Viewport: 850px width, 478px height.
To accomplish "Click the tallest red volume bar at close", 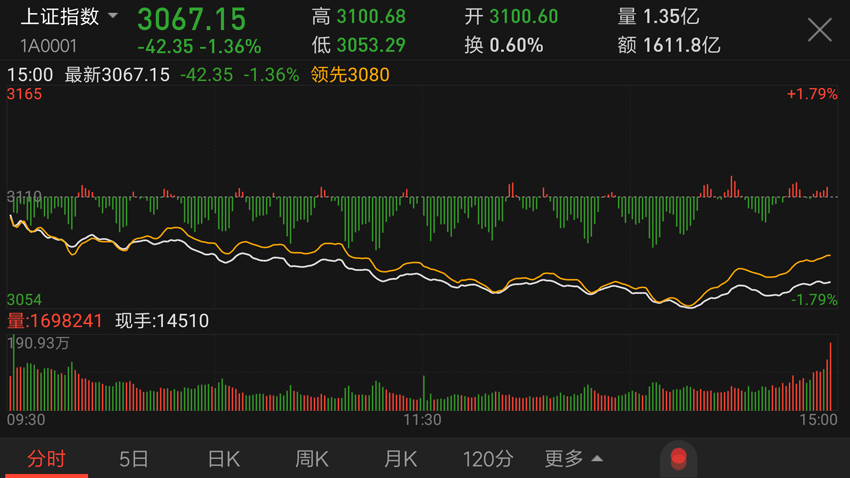I will coord(830,376).
